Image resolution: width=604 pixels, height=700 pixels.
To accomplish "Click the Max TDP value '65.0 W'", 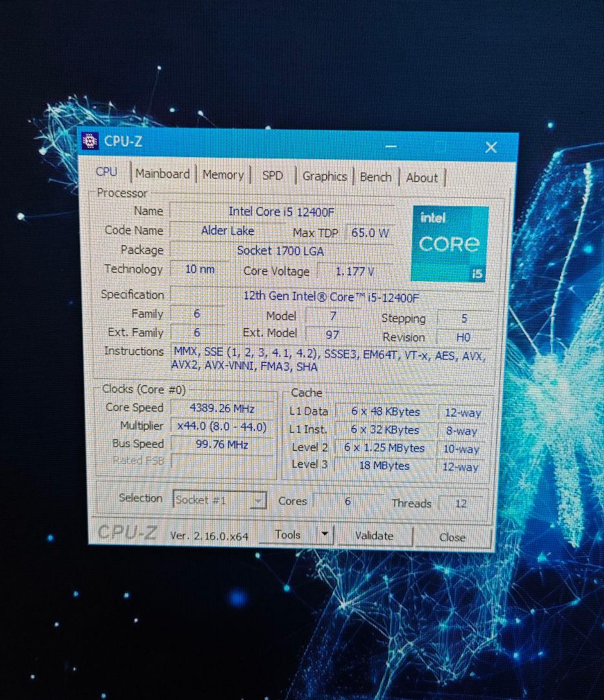I will tap(370, 233).
